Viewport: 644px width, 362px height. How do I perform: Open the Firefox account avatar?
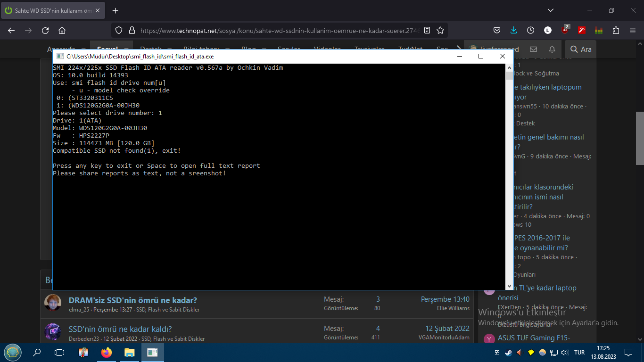click(548, 30)
